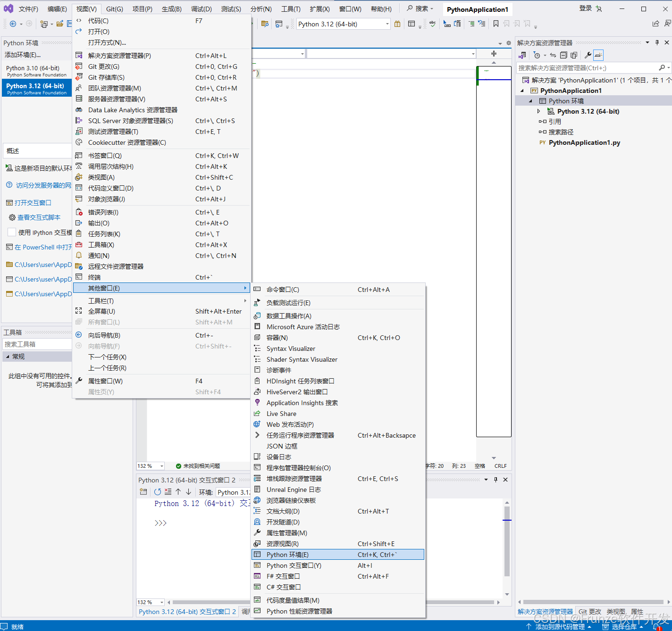Click next history down arrow in interactive window

click(x=188, y=492)
